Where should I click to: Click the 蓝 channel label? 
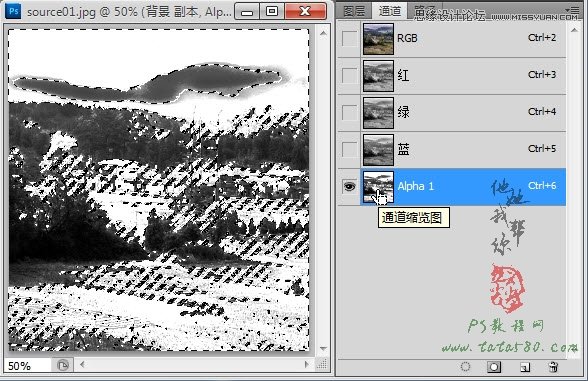[x=403, y=149]
